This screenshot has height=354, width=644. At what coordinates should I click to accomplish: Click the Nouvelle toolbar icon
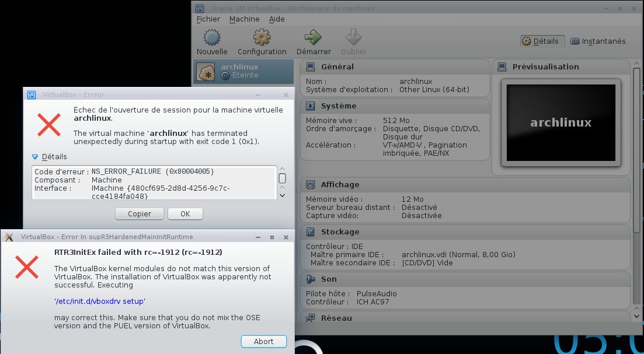point(212,38)
